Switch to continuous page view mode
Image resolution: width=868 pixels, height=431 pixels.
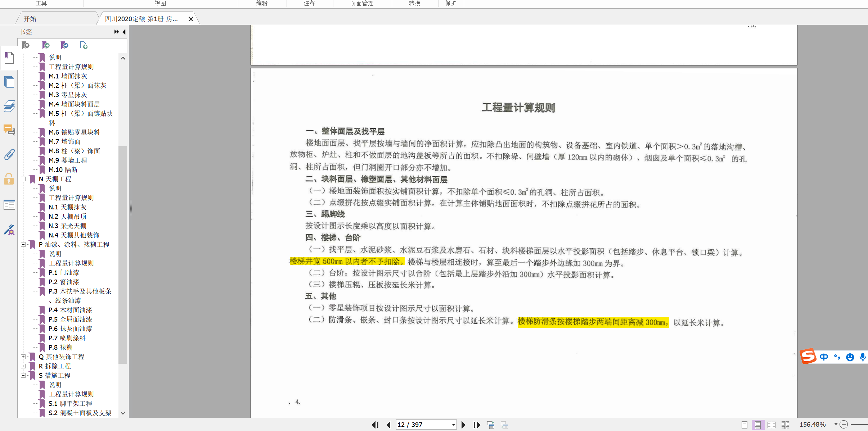(758, 425)
